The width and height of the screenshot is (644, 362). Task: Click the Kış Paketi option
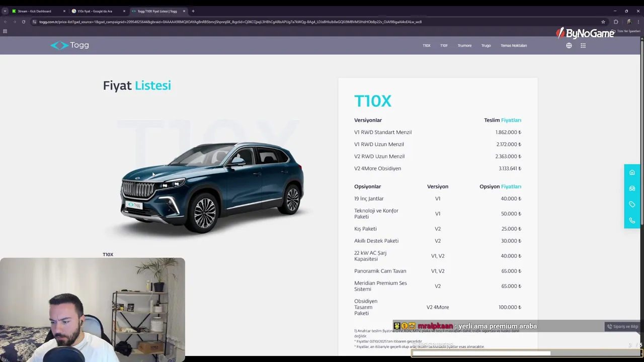pyautogui.click(x=365, y=229)
